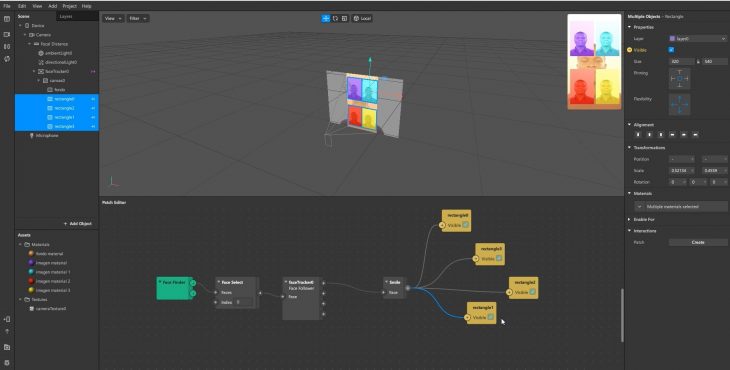Screen dimensions: 730x370
Task: Select the move manipulator tool in viewport toolbar
Action: (x=325, y=18)
